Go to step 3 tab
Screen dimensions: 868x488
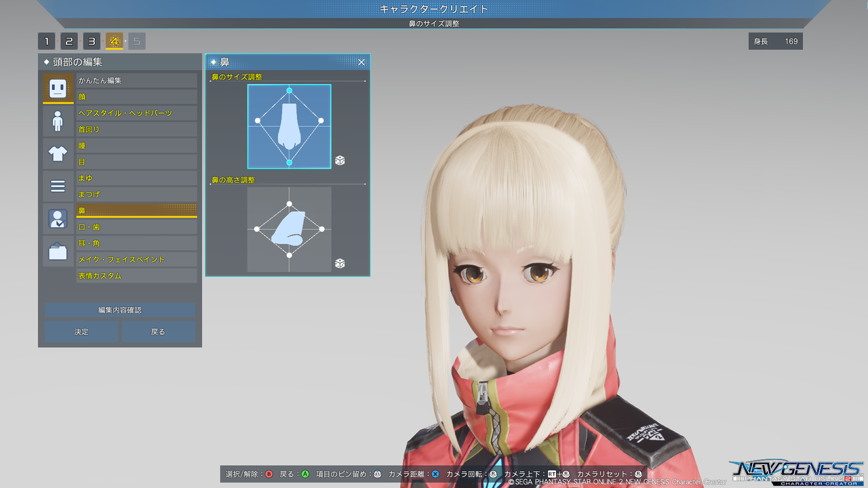[92, 41]
